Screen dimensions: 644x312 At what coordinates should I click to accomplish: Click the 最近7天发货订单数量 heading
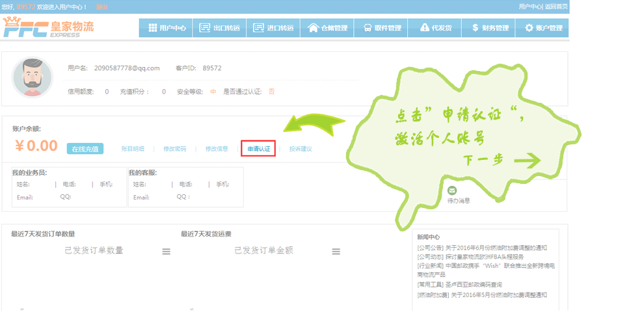[43, 234]
